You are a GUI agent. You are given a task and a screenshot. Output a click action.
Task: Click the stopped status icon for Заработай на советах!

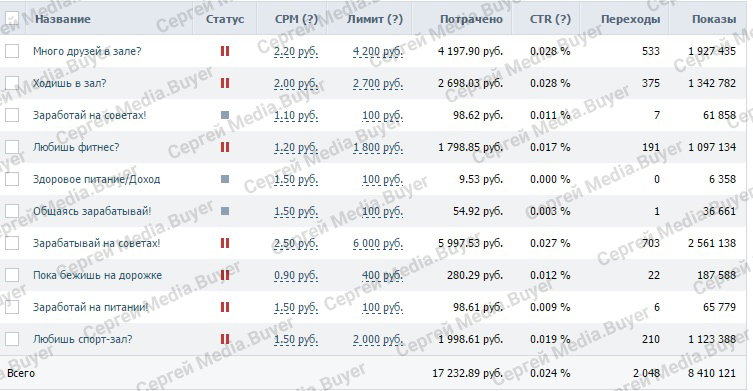(225, 115)
